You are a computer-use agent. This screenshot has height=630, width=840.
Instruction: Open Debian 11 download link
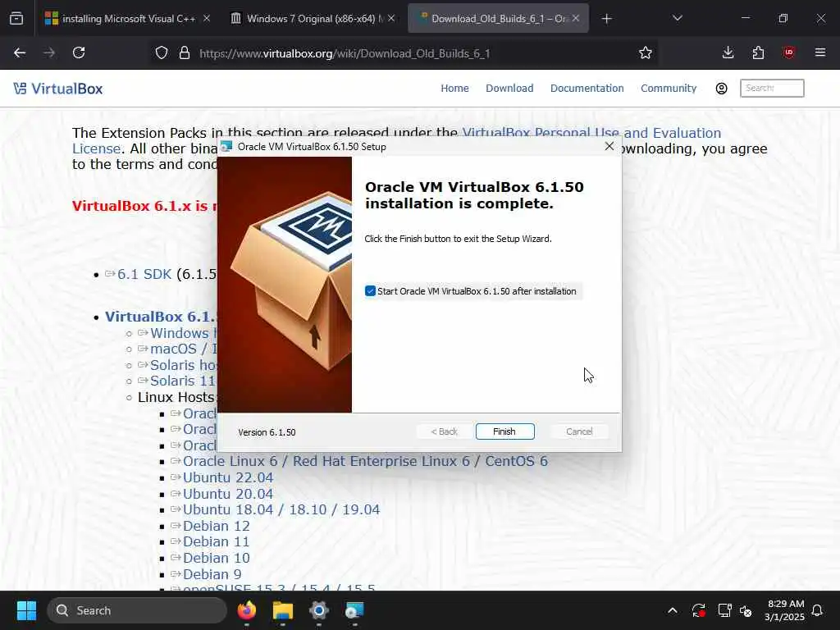[x=217, y=541]
